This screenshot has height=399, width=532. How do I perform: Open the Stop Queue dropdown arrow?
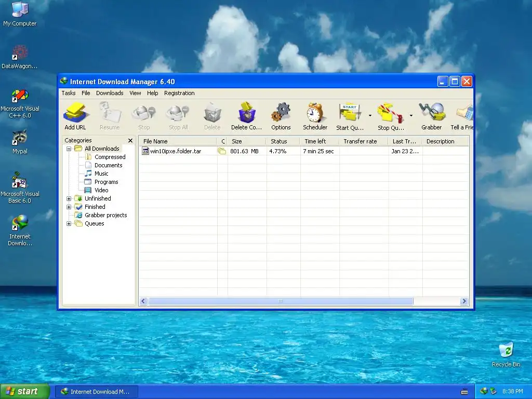tap(411, 116)
